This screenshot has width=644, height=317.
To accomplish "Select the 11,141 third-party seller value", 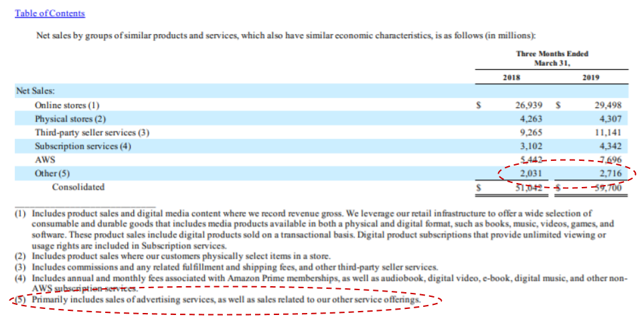I will [609, 133].
